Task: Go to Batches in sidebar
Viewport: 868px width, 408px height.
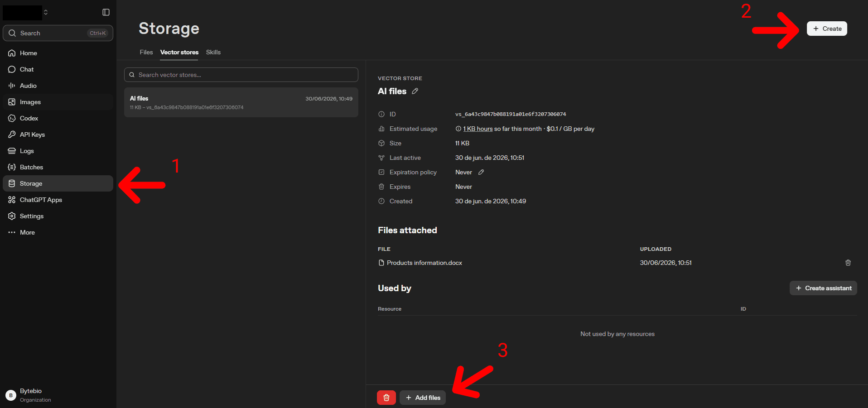Action: pos(58,167)
